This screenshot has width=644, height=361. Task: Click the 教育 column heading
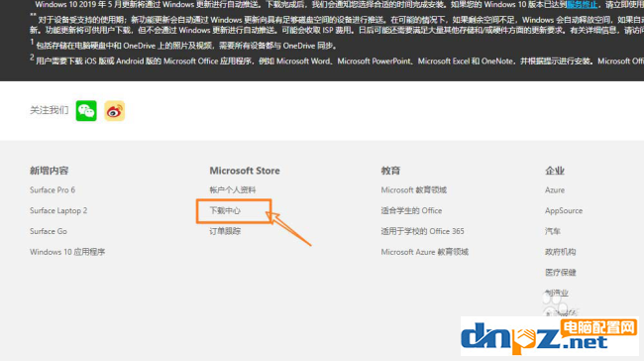pyautogui.click(x=390, y=171)
